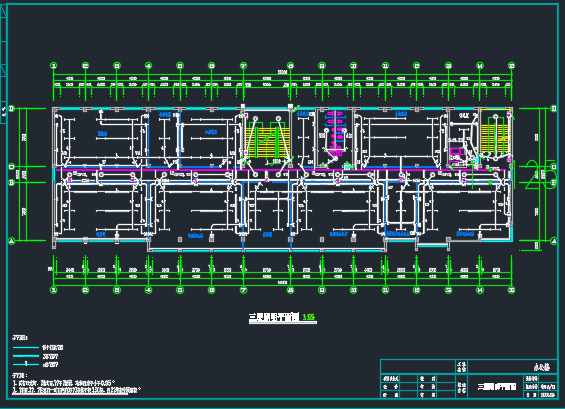Select the yellow central staircase hatch
This screenshot has height=409, width=565.
[267, 142]
